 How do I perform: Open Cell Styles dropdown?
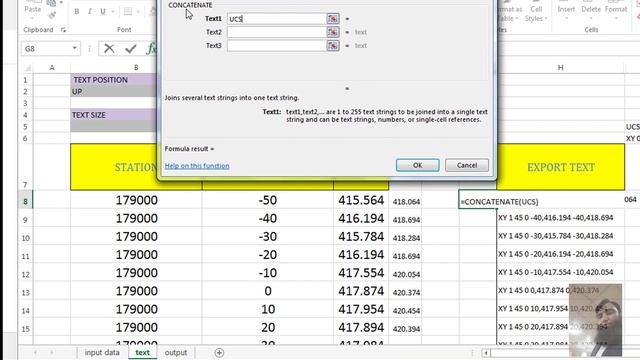[536, 13]
